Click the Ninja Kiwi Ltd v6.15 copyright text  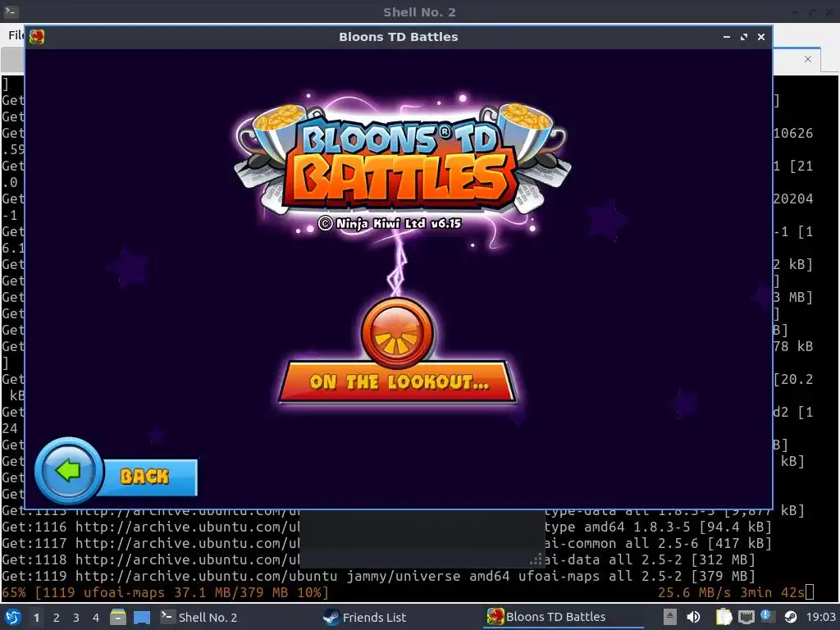pos(390,223)
